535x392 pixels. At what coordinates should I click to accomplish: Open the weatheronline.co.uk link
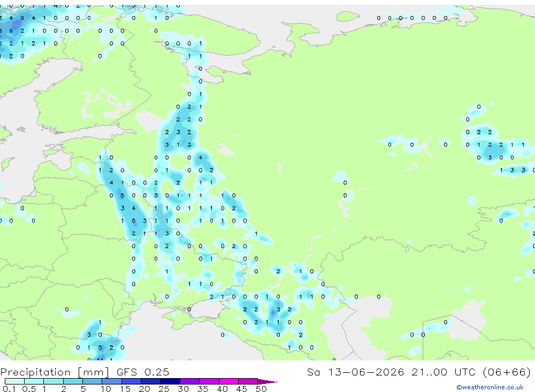tap(490, 387)
